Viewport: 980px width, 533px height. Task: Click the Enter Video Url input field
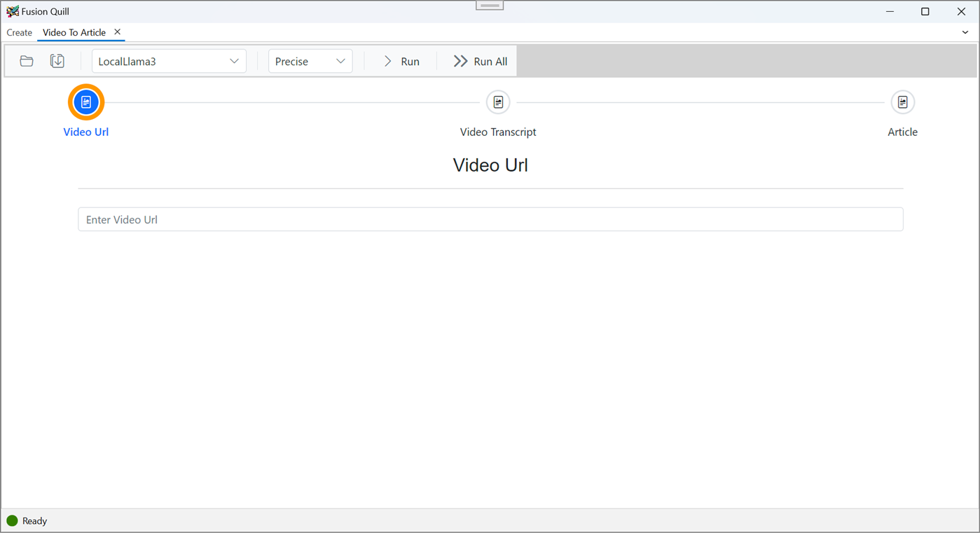(x=490, y=219)
